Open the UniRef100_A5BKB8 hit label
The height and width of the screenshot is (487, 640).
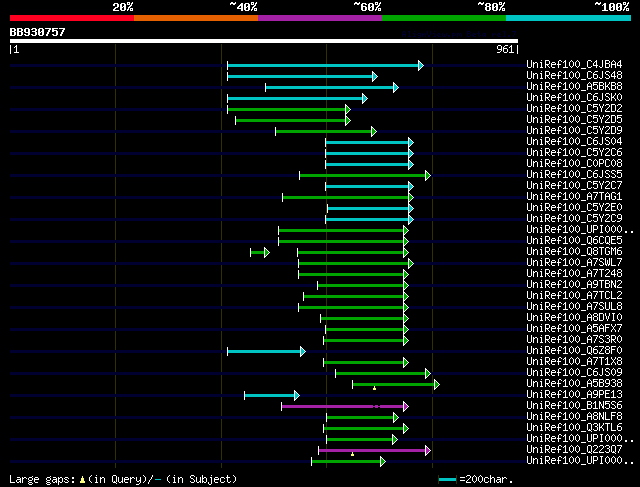coord(574,87)
